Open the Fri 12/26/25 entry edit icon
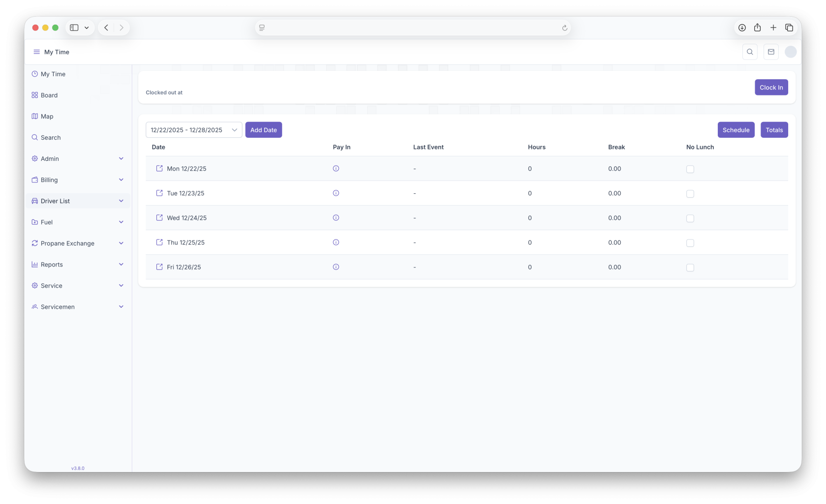Viewport: 826px width, 504px height. pos(159,267)
